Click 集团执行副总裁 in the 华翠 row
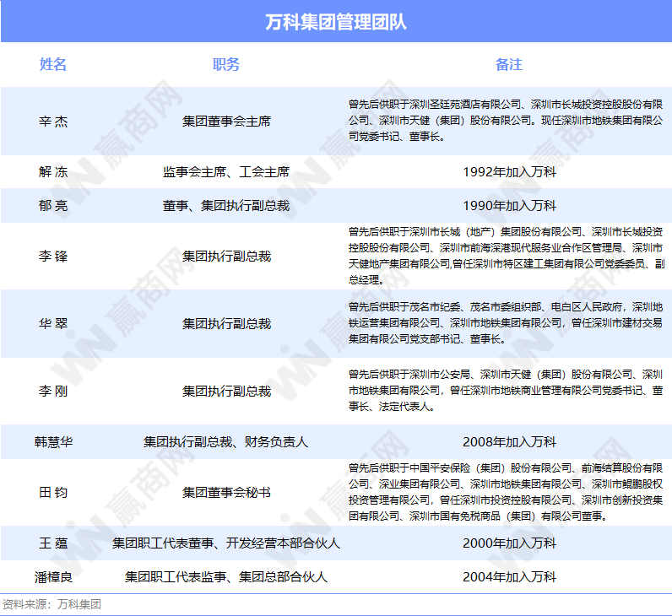This screenshot has height=616, width=672. point(226,323)
